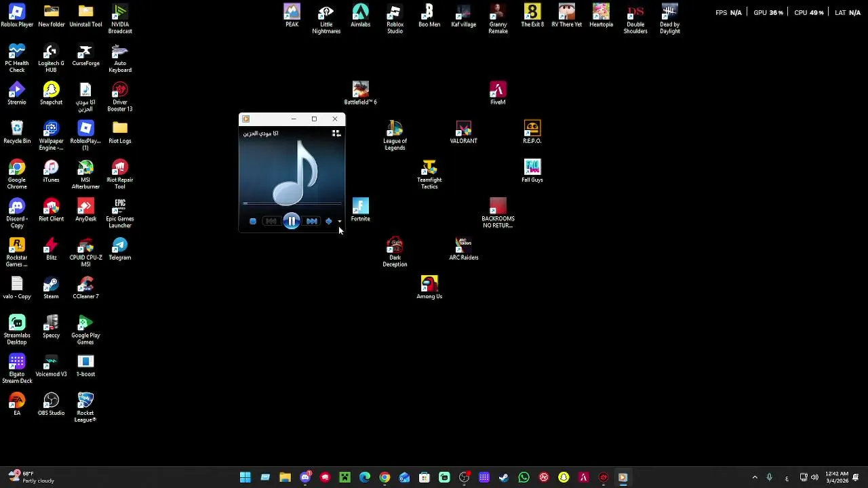
Task: Launch CCleaner 7
Action: (x=85, y=288)
